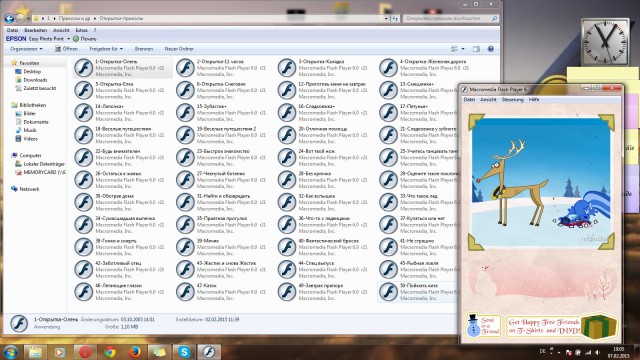Select Dokumente under Bibliotheken

[36, 122]
